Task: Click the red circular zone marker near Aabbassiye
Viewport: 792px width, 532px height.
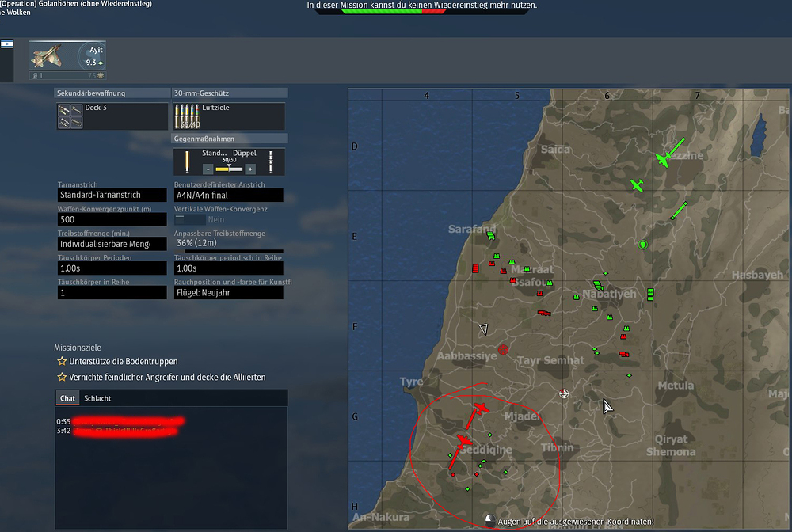Action: pos(503,349)
